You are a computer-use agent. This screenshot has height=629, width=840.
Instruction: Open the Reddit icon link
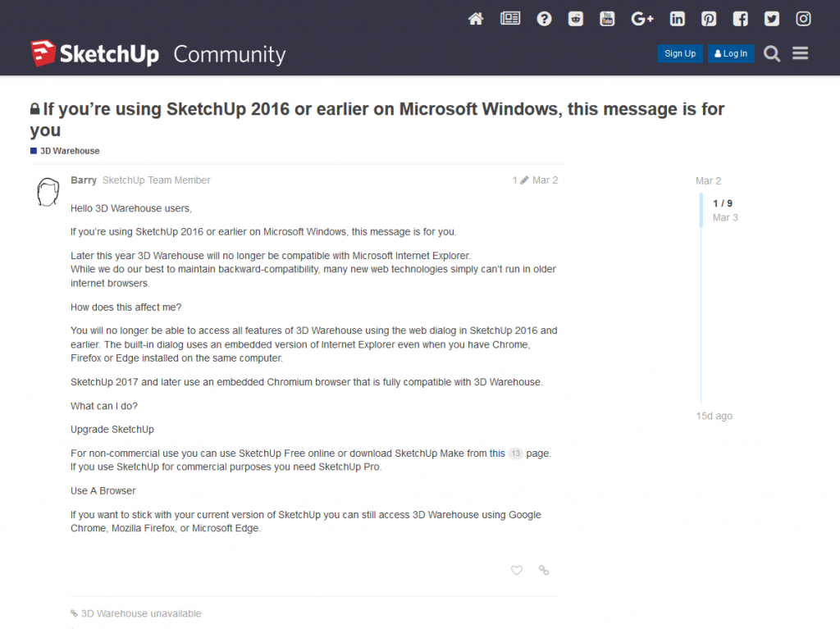click(576, 19)
